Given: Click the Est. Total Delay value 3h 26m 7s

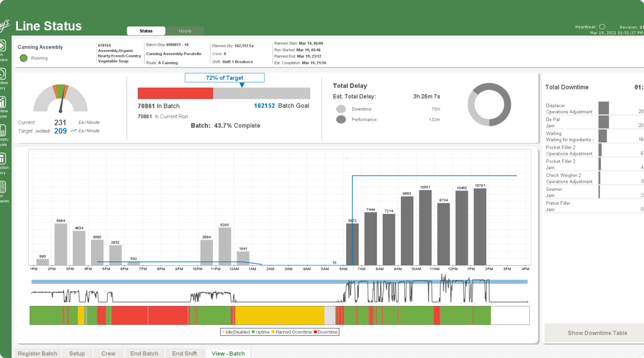Looking at the screenshot, I should pos(427,97).
